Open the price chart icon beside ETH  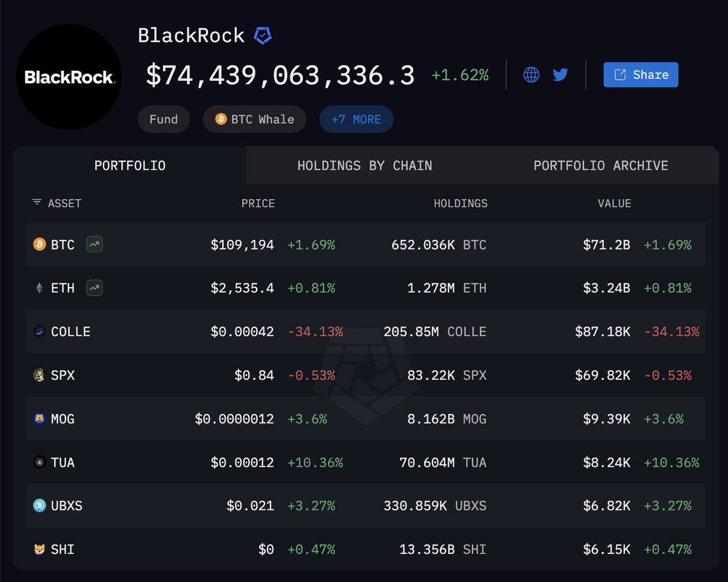[94, 288]
